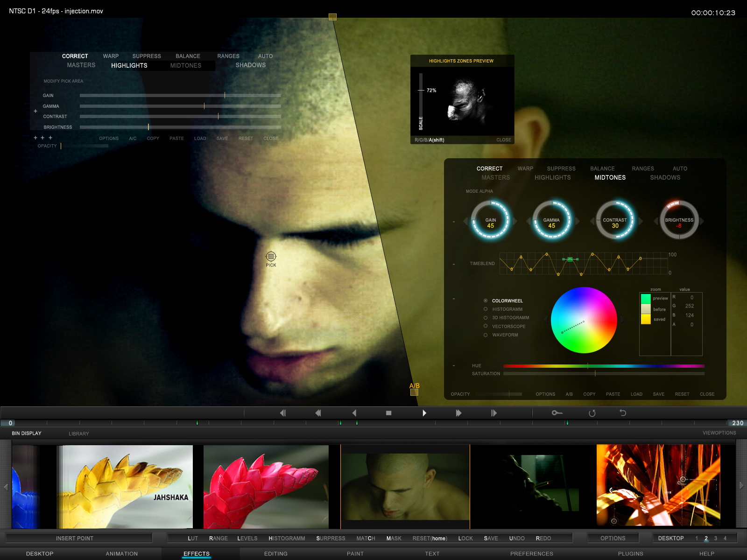Toggle A/C in the highlights panel
The width and height of the screenshot is (747, 560).
(133, 139)
